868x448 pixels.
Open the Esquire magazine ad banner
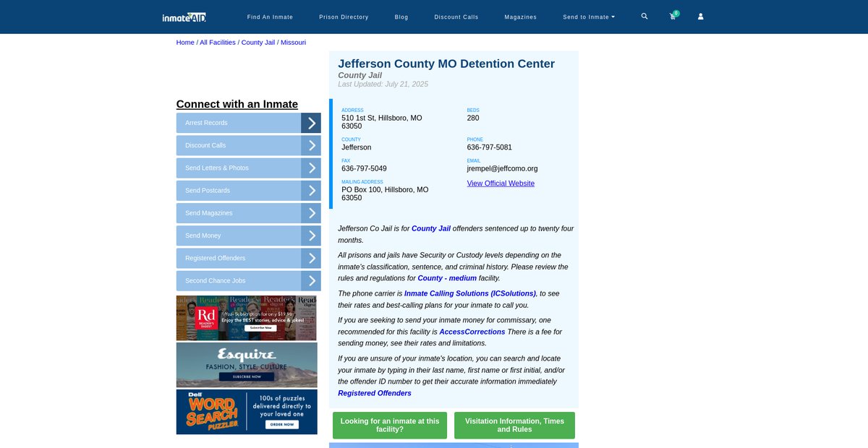click(x=247, y=365)
